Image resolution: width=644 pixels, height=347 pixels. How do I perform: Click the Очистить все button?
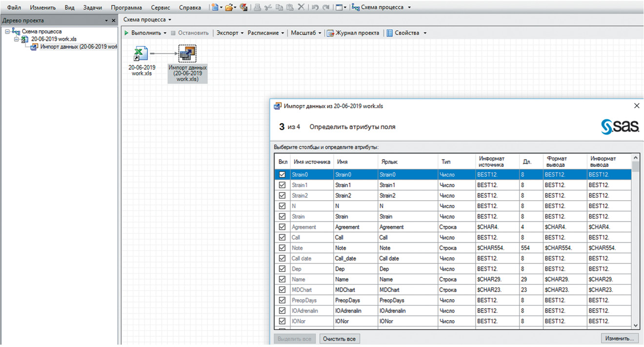(x=340, y=339)
